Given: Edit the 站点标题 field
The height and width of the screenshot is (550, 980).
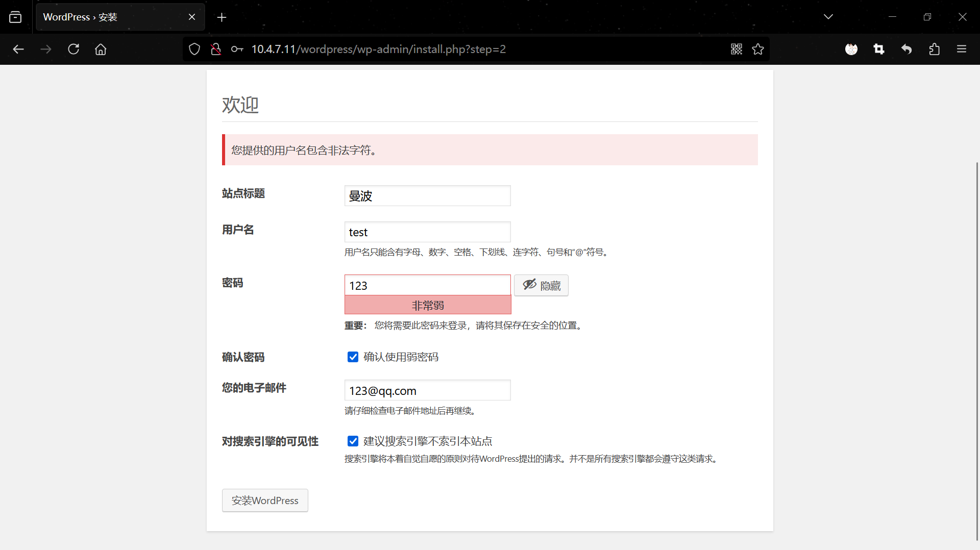Looking at the screenshot, I should [428, 196].
